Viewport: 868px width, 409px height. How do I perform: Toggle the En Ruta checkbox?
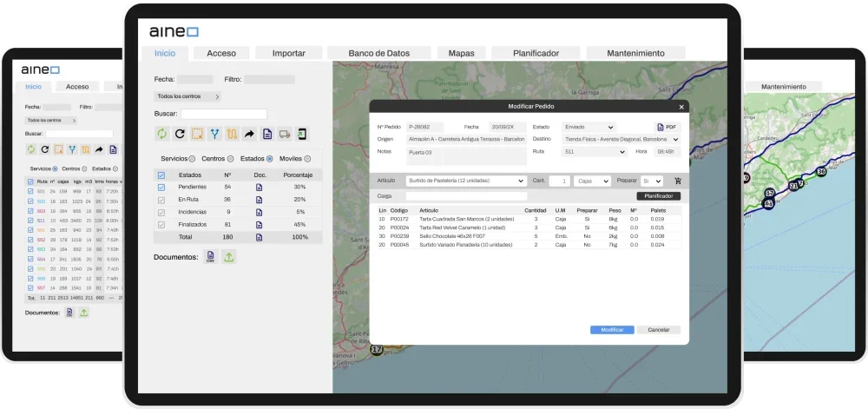(x=161, y=200)
